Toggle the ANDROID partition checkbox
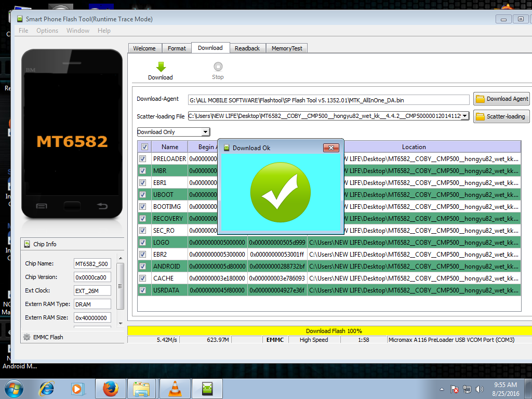The height and width of the screenshot is (399, 532). [x=143, y=267]
